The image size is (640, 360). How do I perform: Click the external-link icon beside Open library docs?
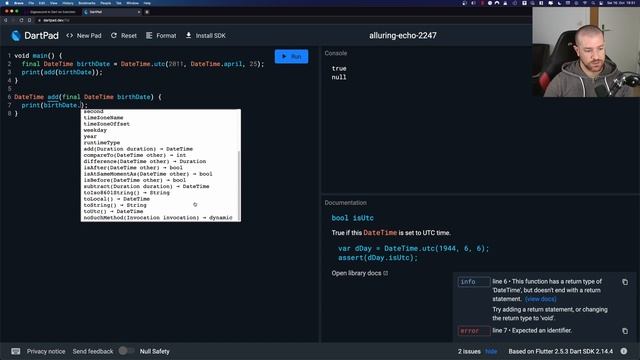pyautogui.click(x=386, y=273)
